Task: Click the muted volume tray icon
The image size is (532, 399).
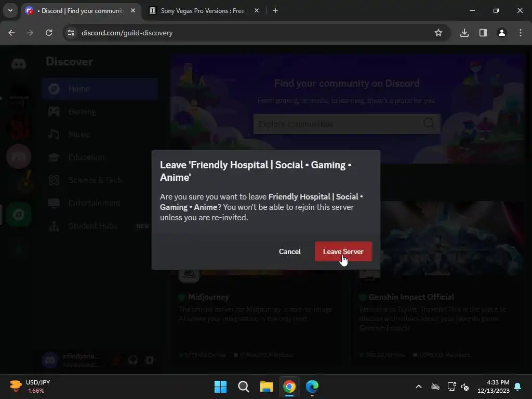Action: pos(465,387)
